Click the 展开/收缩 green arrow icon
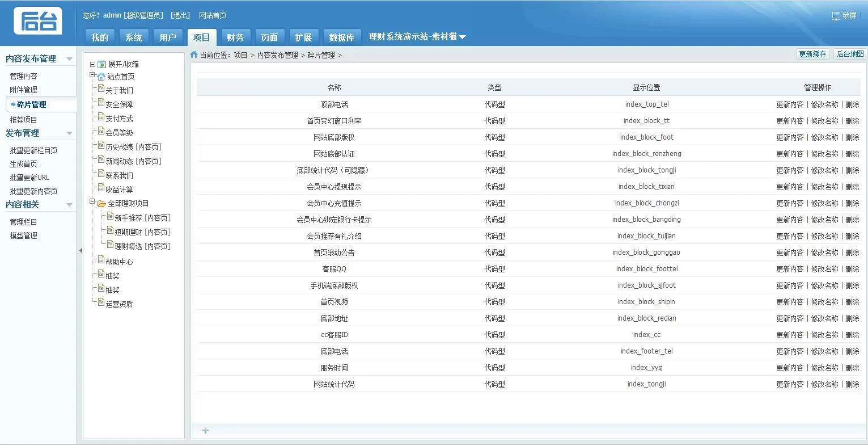This screenshot has width=868, height=446. (x=102, y=65)
